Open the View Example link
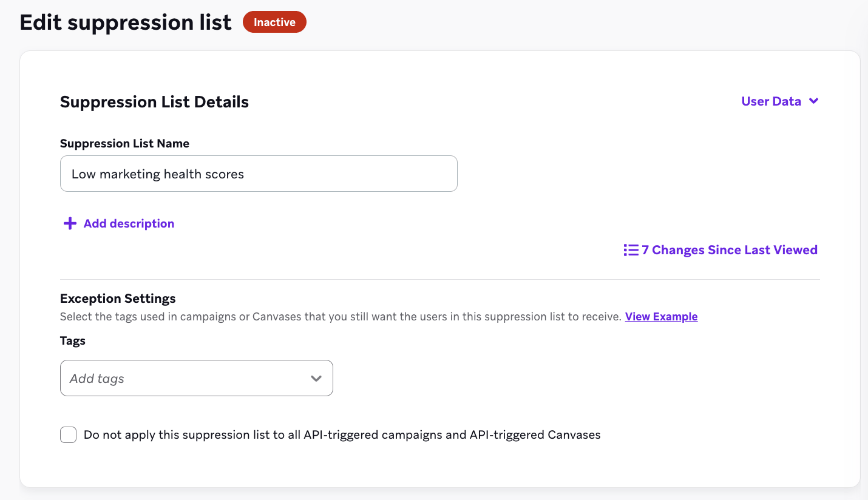Image resolution: width=868 pixels, height=500 pixels. coord(661,316)
